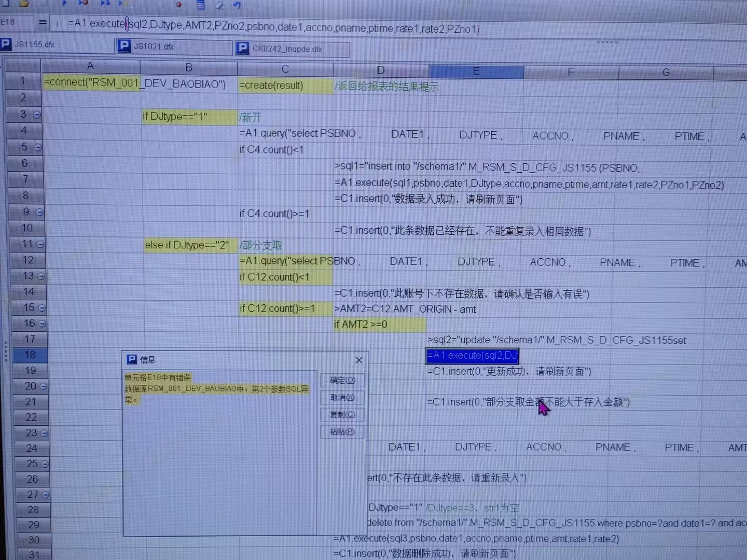Select column F header
The width and height of the screenshot is (747, 560).
571,72
